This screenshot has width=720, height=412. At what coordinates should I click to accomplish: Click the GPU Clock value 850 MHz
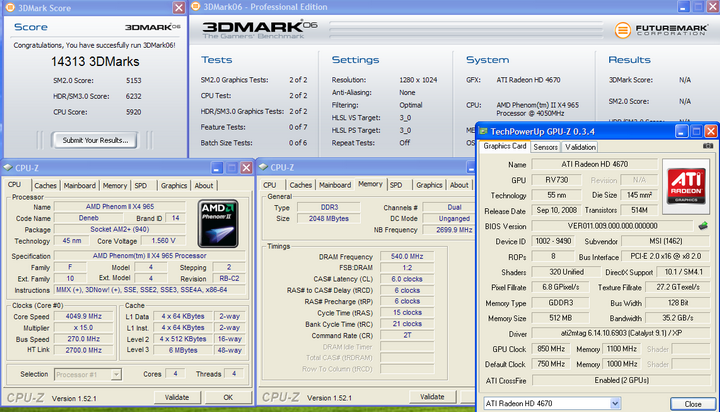click(x=551, y=349)
